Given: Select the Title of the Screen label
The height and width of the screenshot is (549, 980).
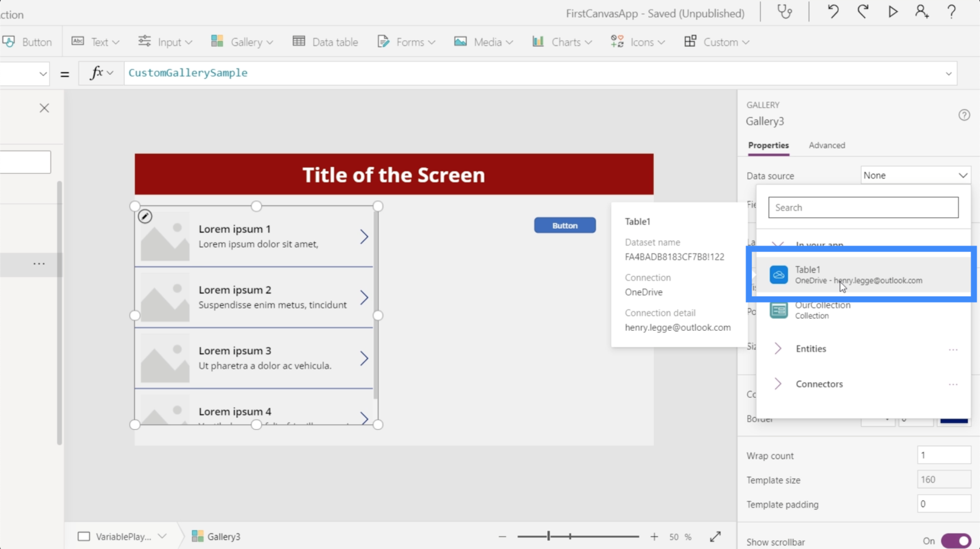Looking at the screenshot, I should 394,174.
